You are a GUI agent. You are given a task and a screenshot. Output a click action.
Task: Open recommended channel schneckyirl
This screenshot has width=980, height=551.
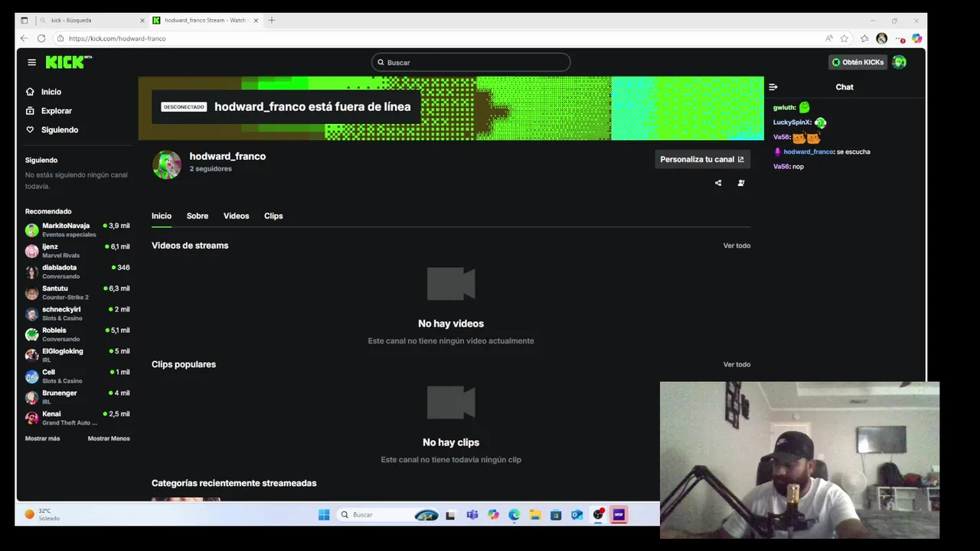tap(77, 314)
